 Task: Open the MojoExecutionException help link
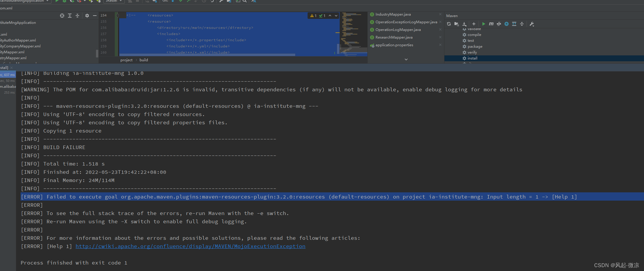coord(190,246)
